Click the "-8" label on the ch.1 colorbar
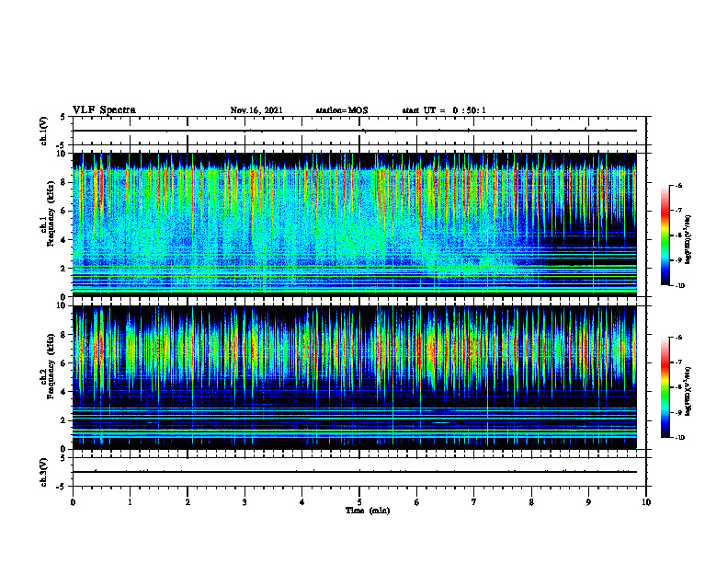 tap(678, 236)
